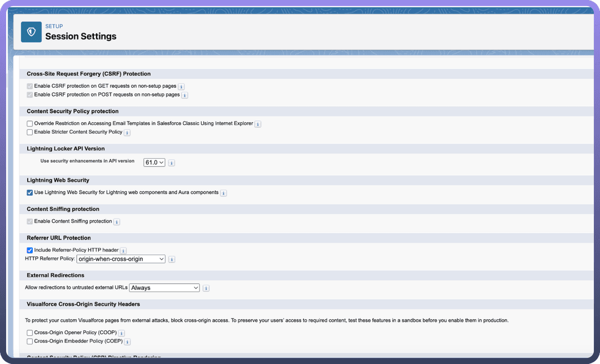Enable Stricter Content Security Policy checkbox

30,132
